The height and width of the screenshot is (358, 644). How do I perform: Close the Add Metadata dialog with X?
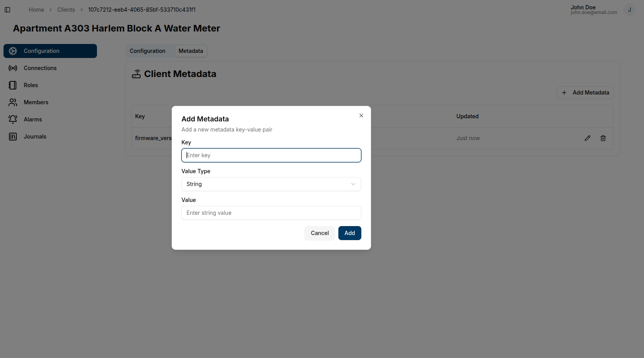(361, 115)
